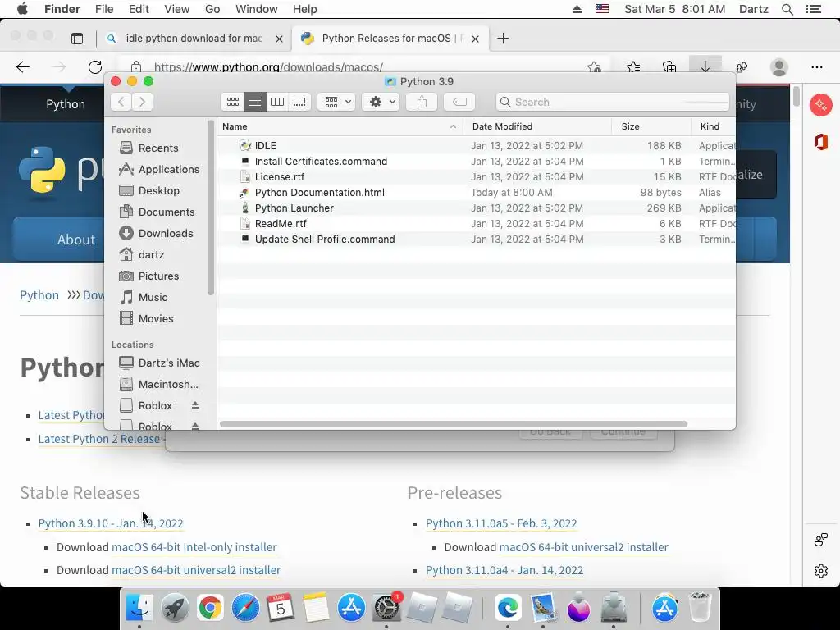The width and height of the screenshot is (840, 630).
Task: Reload the python.org page
Action: pos(95,67)
